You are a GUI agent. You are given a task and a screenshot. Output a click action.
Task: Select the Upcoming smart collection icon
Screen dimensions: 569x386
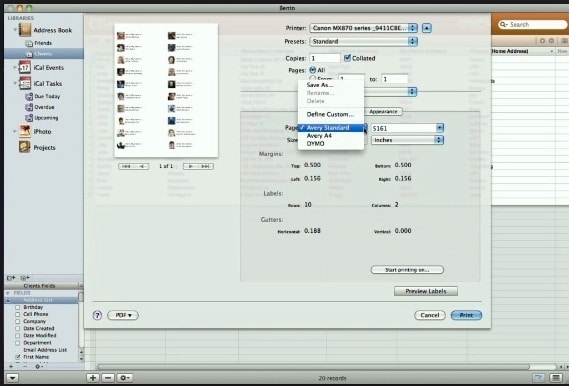(x=29, y=118)
